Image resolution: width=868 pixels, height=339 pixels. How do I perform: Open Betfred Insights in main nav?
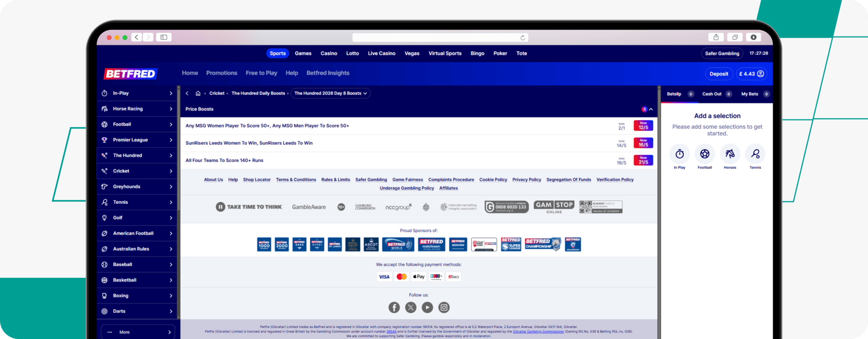[x=328, y=73]
